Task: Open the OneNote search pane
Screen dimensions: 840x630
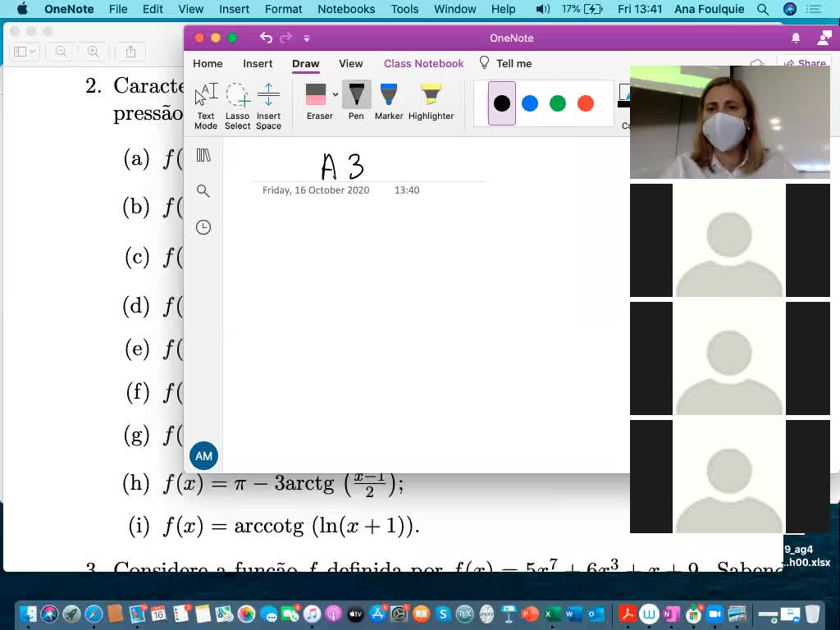Action: click(x=203, y=190)
